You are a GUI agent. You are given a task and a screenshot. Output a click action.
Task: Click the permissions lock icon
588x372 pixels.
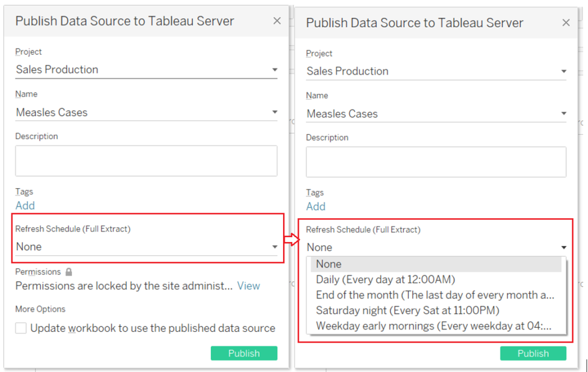coord(69,272)
